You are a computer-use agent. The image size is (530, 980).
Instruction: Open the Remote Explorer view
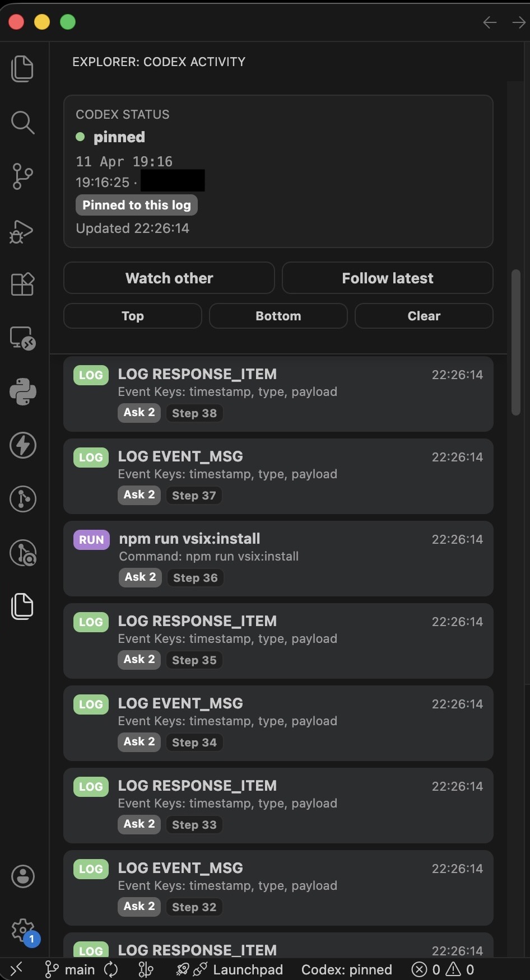pos(22,338)
